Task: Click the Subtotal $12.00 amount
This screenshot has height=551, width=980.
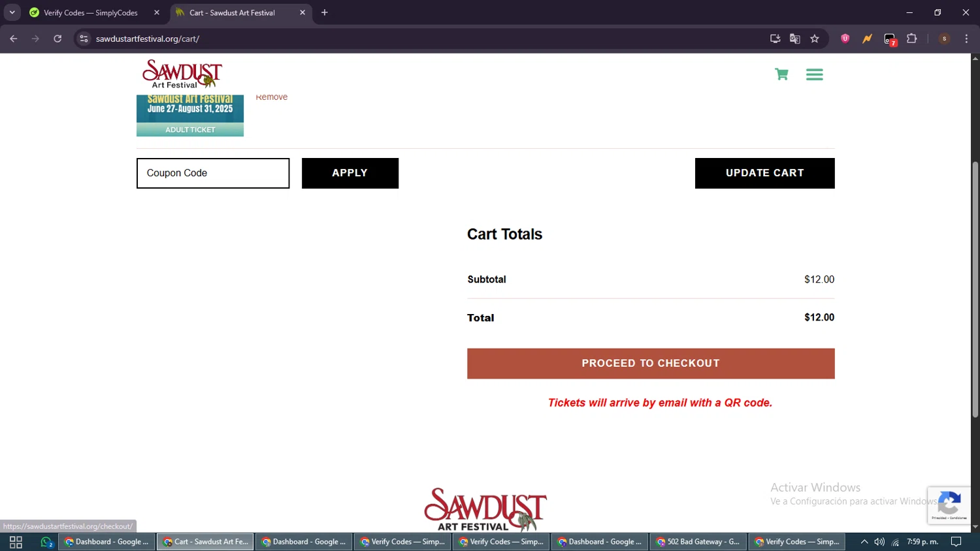Action: tap(819, 279)
